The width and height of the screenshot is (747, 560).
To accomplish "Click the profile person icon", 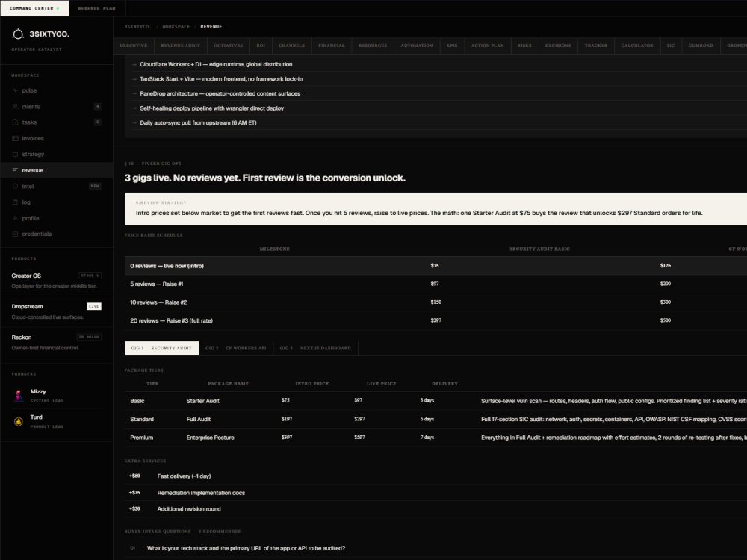I will pos(15,218).
